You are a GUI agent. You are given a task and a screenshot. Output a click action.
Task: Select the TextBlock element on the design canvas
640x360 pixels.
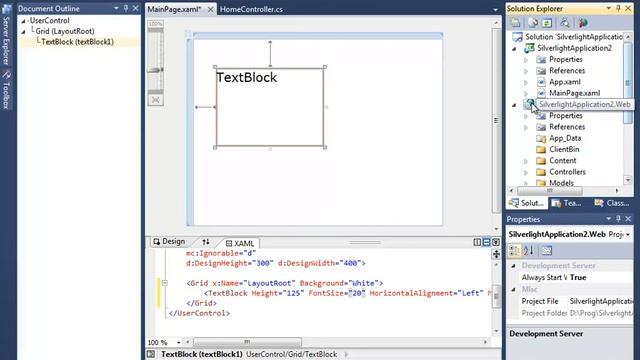click(x=270, y=107)
